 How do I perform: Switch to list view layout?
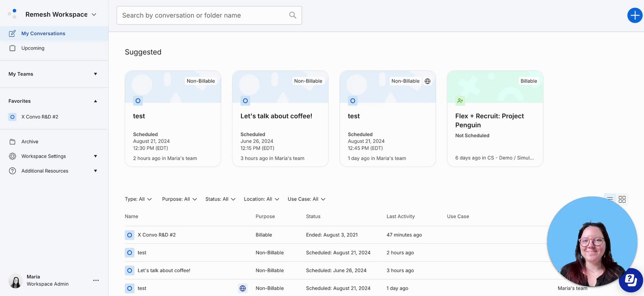(x=610, y=199)
